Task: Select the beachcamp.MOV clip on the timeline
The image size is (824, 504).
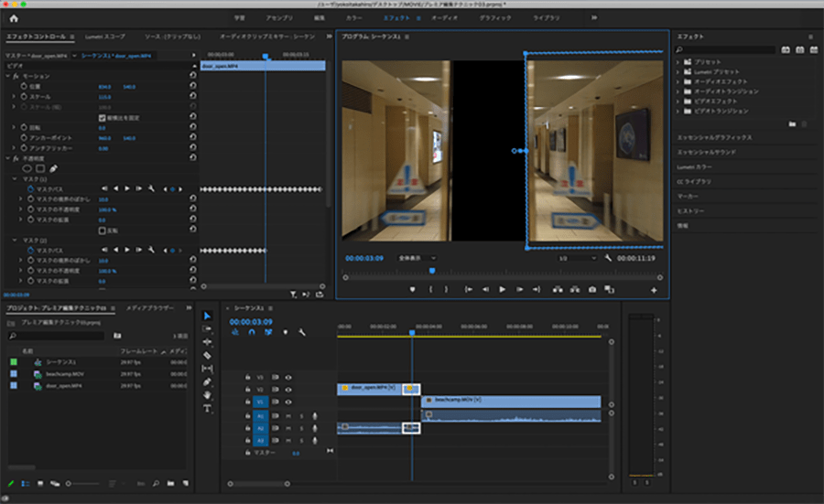Action: 513,401
